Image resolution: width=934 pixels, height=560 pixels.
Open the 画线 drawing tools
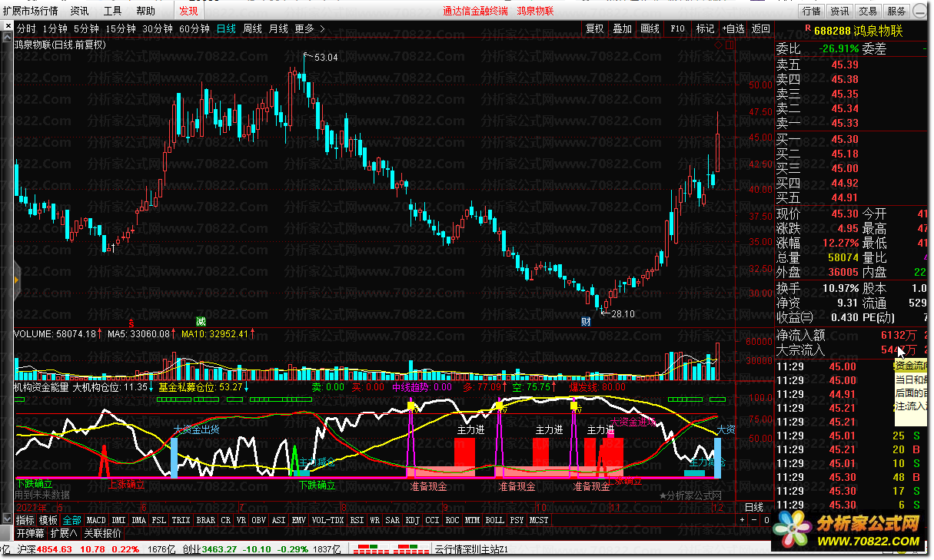click(650, 28)
